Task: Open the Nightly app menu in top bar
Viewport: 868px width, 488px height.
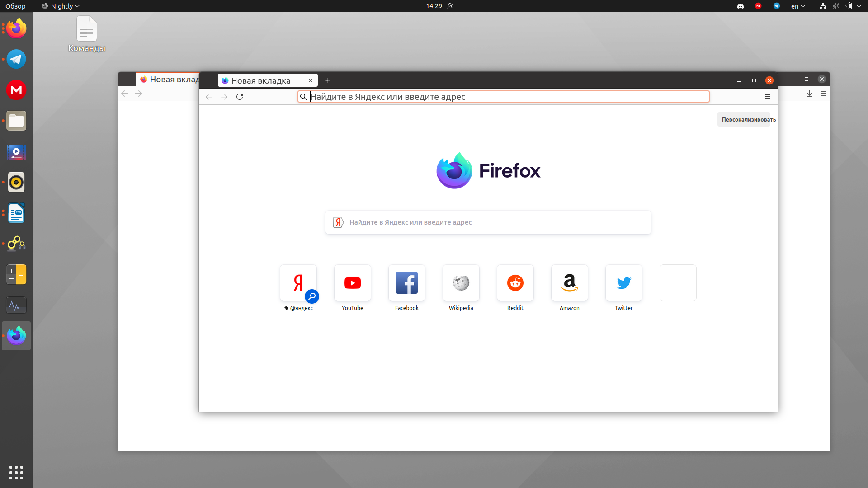Action: pos(60,6)
